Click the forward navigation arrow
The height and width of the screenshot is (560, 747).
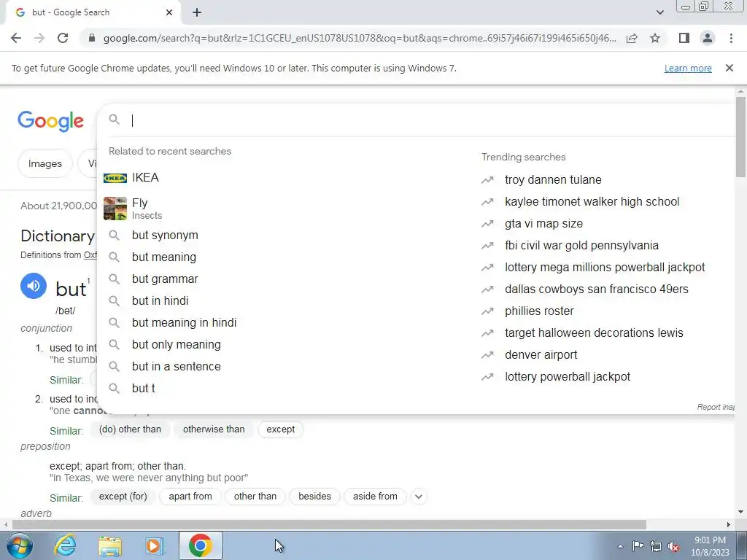point(39,38)
